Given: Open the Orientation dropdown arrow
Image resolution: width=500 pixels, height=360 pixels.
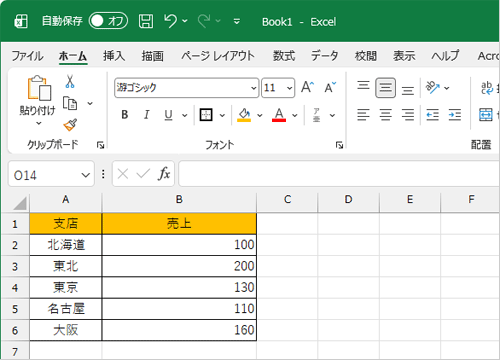Looking at the screenshot, I should click(447, 88).
